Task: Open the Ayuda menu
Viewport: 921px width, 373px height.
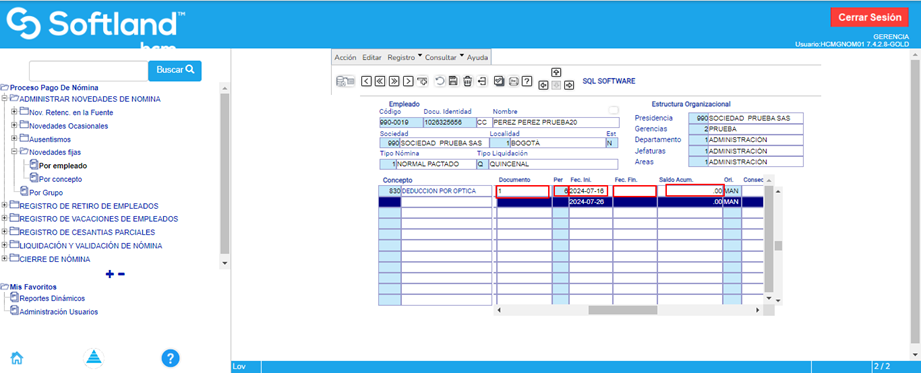Action: 478,58
